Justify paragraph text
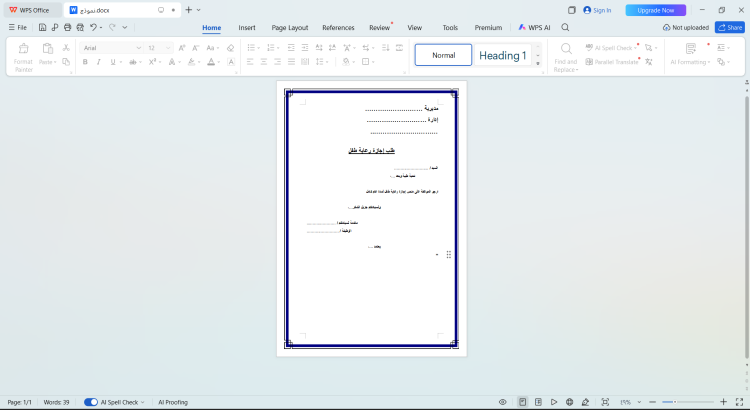 291,62
